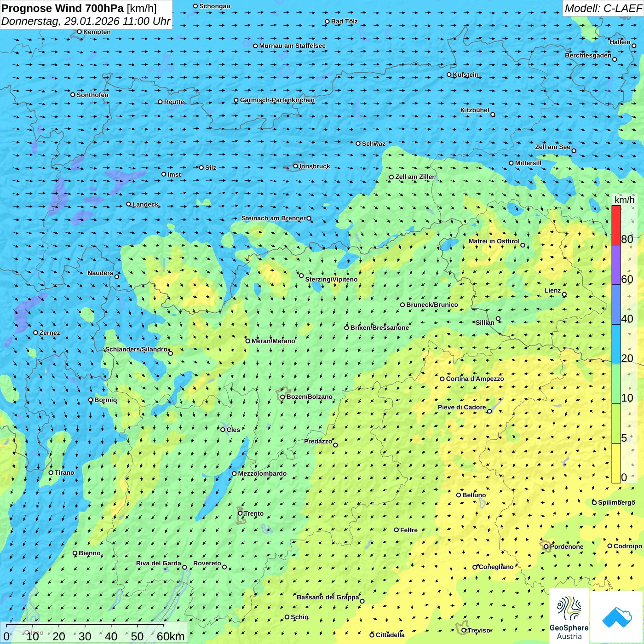The height and width of the screenshot is (644, 644).
Task: Click the 'Bruneck/Brunico' label
Action: click(432, 305)
